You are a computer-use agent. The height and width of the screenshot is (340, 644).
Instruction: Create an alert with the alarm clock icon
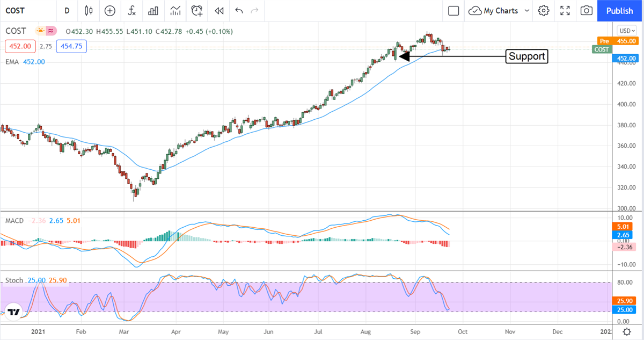click(x=197, y=11)
